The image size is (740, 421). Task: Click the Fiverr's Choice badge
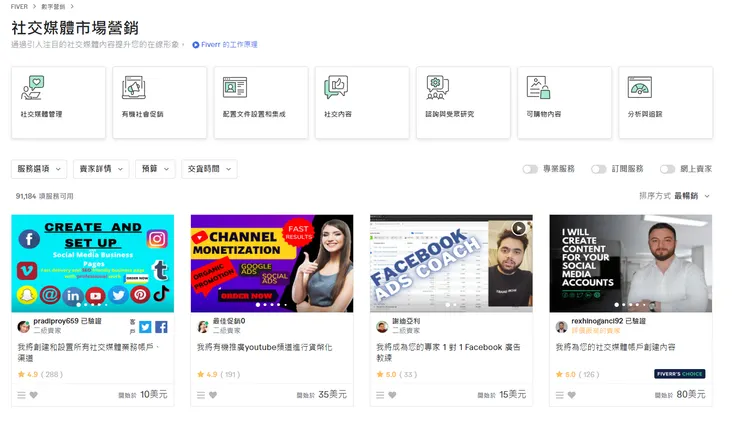[x=680, y=374]
